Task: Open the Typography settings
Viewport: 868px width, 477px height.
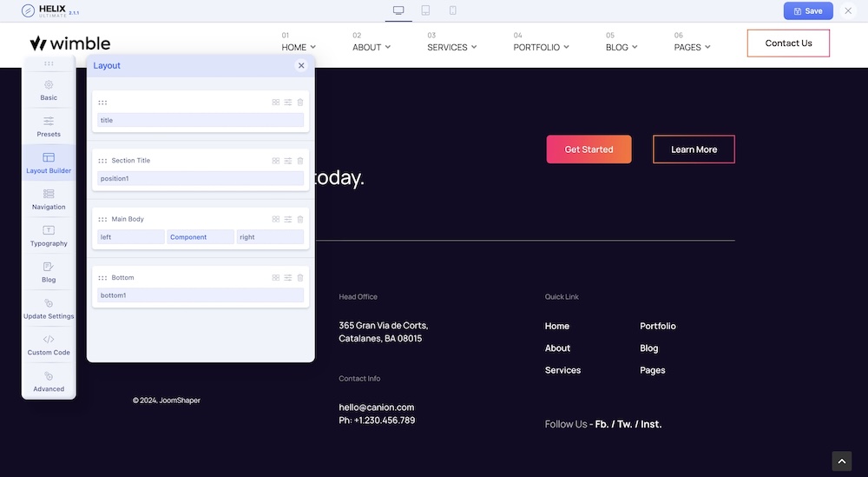Action: (49, 235)
